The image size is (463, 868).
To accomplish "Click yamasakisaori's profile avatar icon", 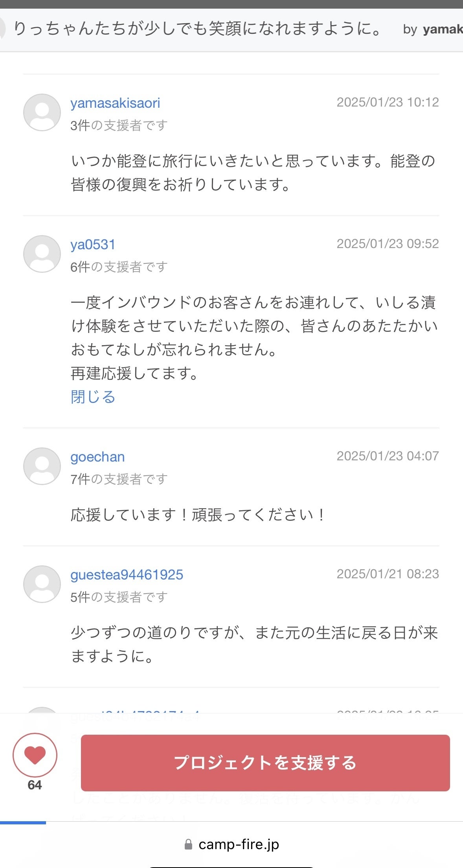I will pos(42,112).
